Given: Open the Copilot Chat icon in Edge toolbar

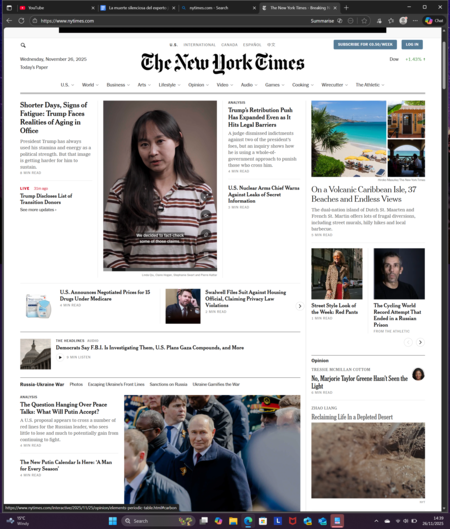Looking at the screenshot, I should click(x=434, y=21).
